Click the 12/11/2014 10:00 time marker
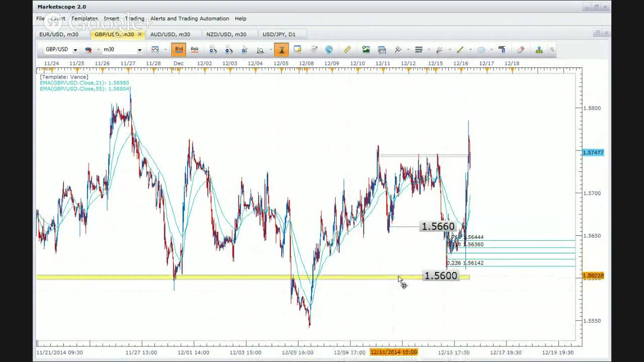The image size is (644, 362). (394, 352)
